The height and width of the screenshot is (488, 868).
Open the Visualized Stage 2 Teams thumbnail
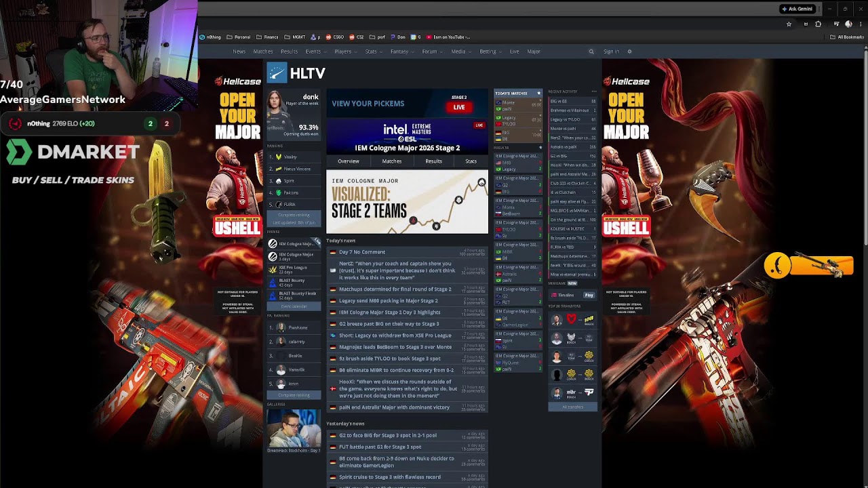(x=407, y=201)
